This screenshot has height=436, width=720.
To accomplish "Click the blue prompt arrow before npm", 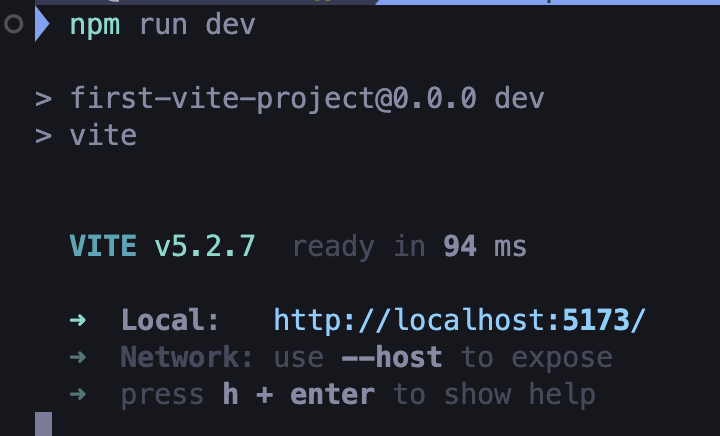I will [42, 24].
